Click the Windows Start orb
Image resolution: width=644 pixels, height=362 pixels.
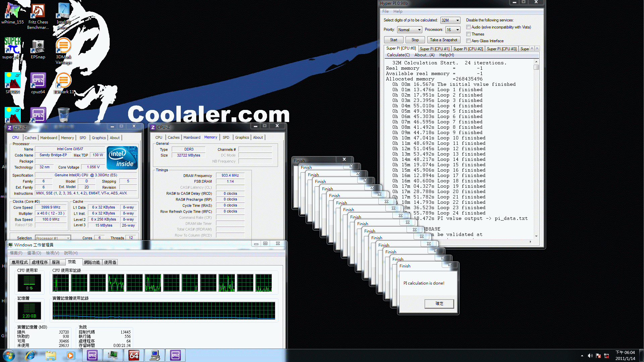pos(9,355)
